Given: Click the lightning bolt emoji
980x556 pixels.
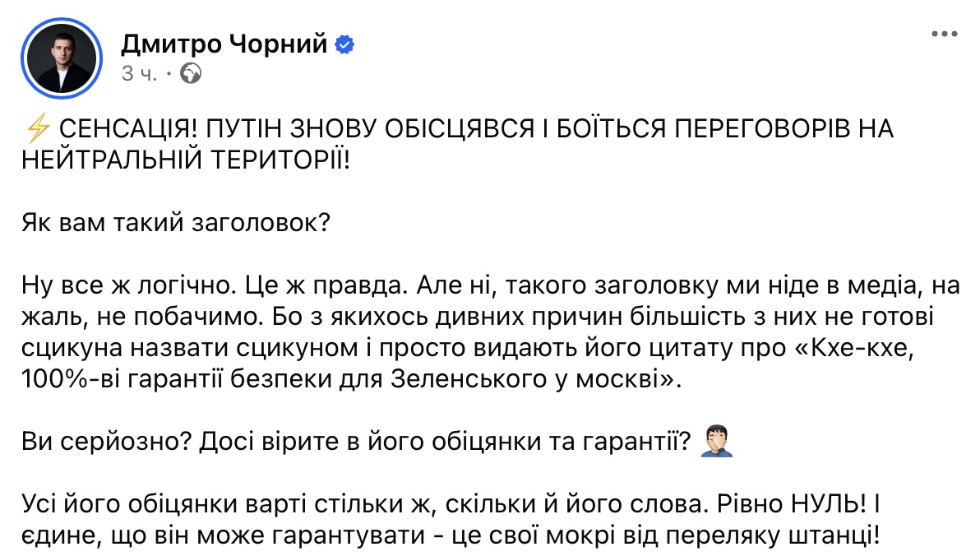Looking at the screenshot, I should (38, 130).
